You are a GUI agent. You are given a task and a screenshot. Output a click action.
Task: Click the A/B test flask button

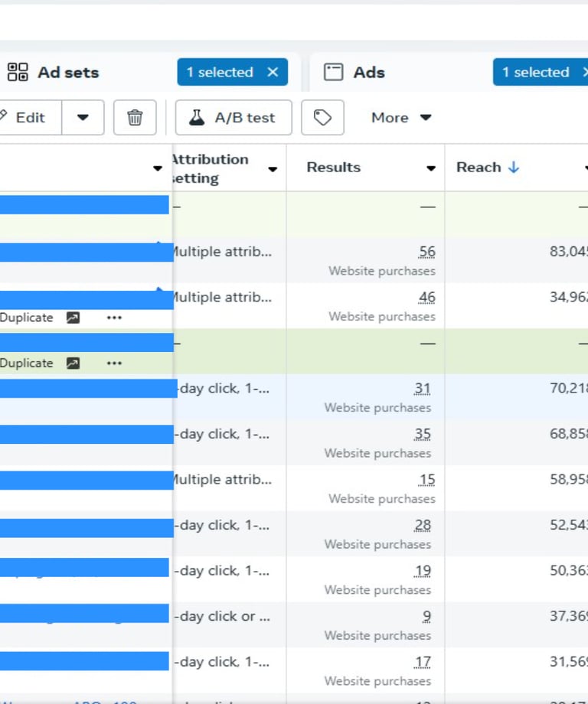click(233, 118)
